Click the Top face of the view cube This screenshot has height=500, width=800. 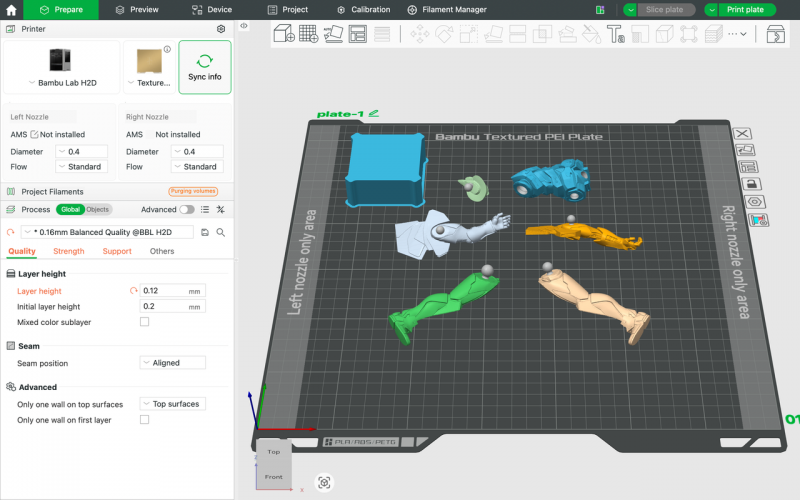274,452
